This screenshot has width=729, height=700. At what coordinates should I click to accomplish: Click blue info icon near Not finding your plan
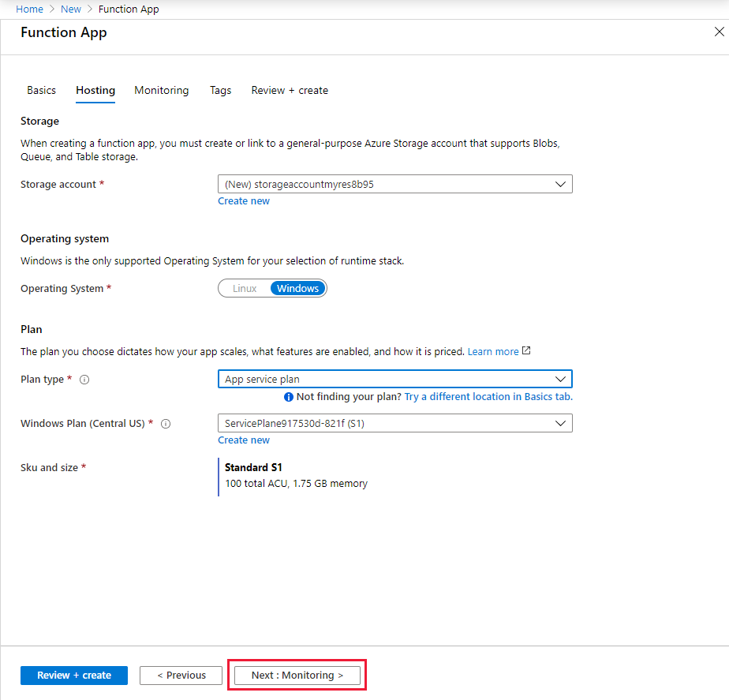(288, 397)
